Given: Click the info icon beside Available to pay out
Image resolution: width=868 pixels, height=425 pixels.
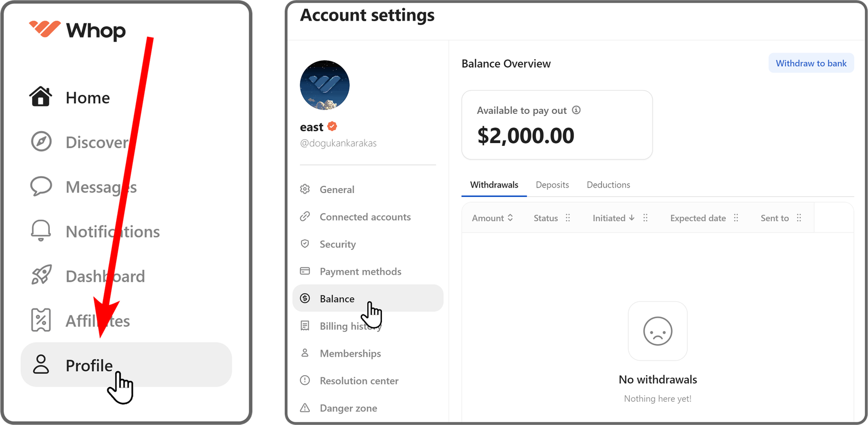Looking at the screenshot, I should [x=576, y=110].
